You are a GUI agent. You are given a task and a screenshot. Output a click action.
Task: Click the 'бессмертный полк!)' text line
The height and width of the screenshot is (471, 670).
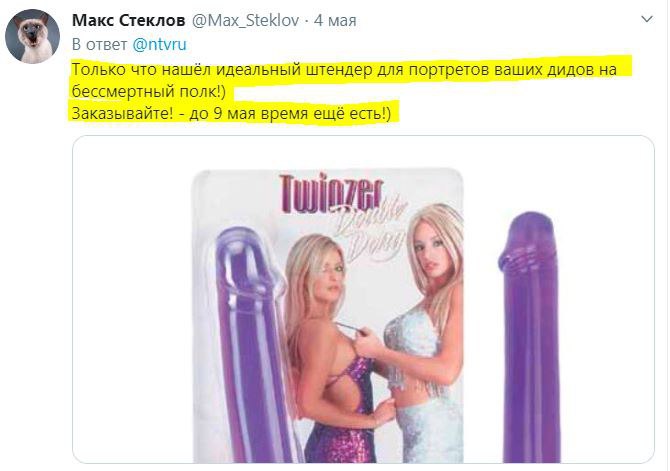[x=148, y=91]
